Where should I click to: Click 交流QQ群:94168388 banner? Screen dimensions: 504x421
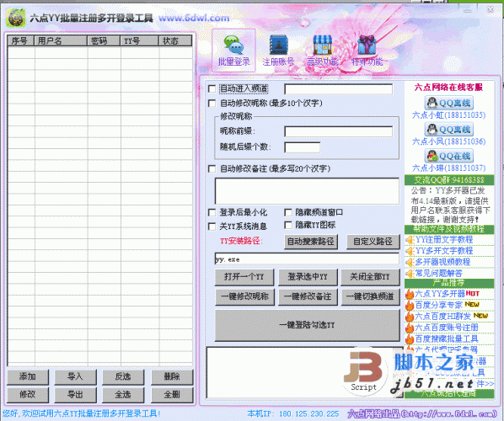tap(449, 180)
